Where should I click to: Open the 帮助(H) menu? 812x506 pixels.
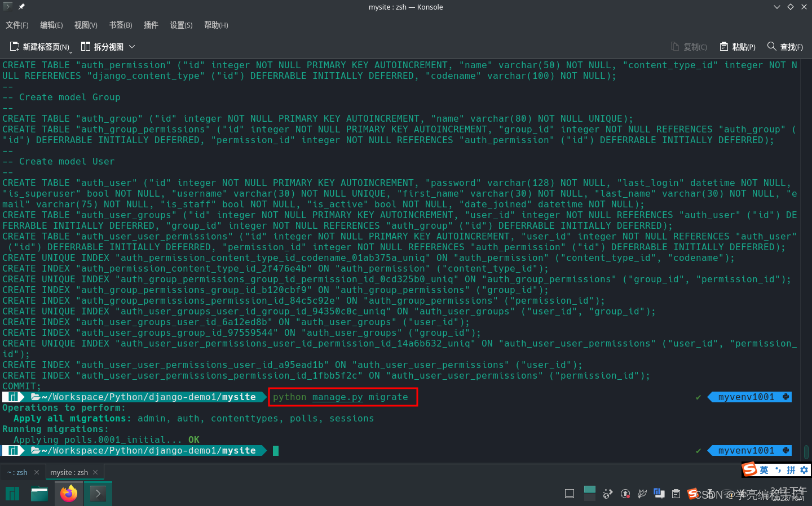pyautogui.click(x=216, y=25)
